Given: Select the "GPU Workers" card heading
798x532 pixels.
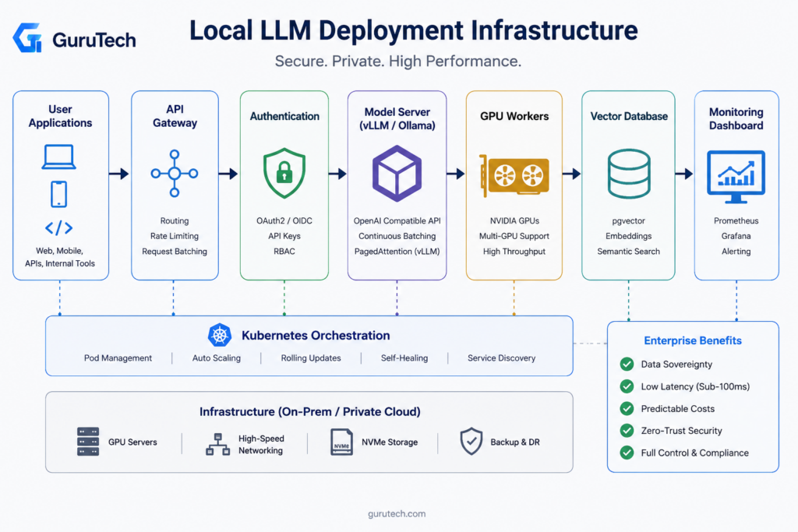Looking at the screenshot, I should (514, 117).
